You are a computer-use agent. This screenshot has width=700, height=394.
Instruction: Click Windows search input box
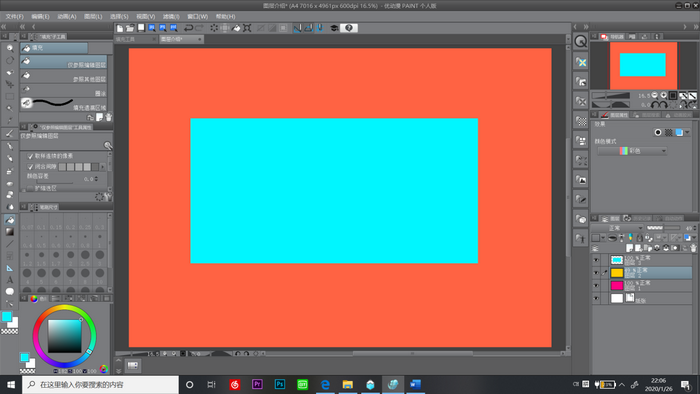[100, 384]
